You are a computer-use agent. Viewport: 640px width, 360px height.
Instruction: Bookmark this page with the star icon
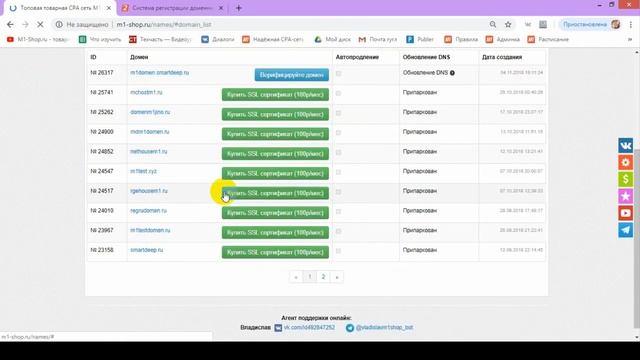(508, 24)
